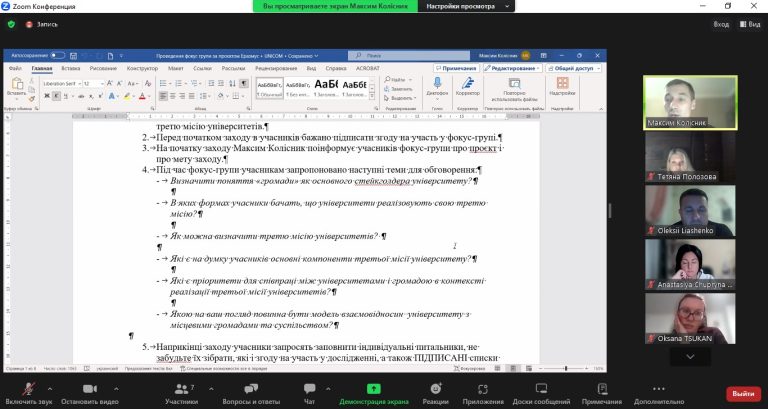This screenshot has width=768, height=409.
Task: Toggle italic (К) formatting in Word
Action: click(56, 96)
